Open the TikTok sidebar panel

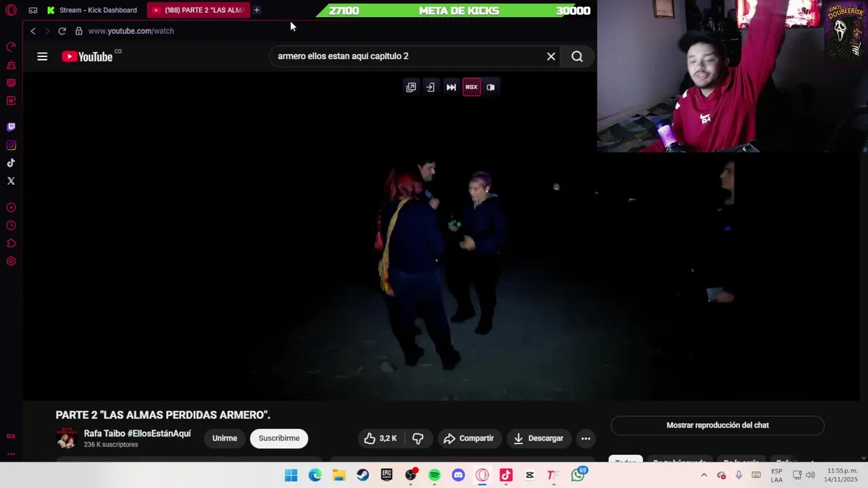point(11,163)
